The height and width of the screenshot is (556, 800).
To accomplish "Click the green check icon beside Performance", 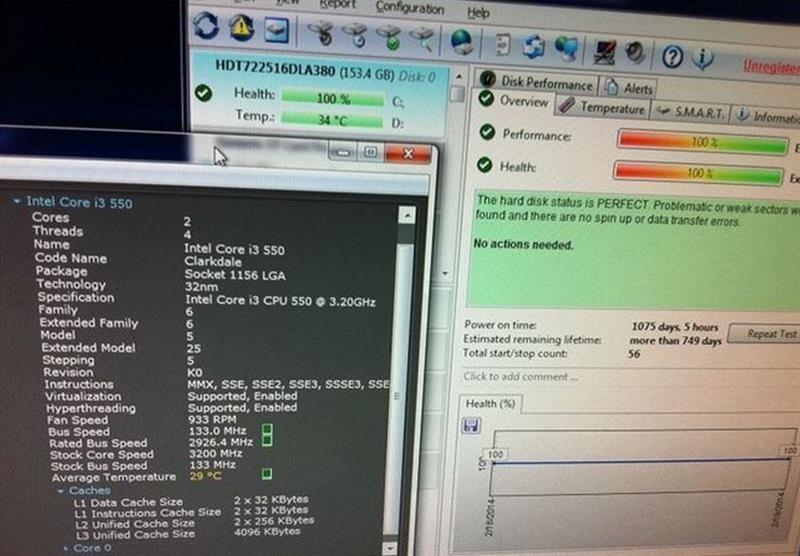I will [x=487, y=132].
